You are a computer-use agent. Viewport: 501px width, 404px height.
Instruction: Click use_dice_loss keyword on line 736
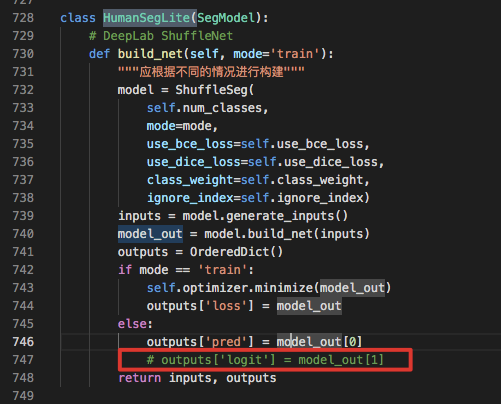click(x=194, y=162)
